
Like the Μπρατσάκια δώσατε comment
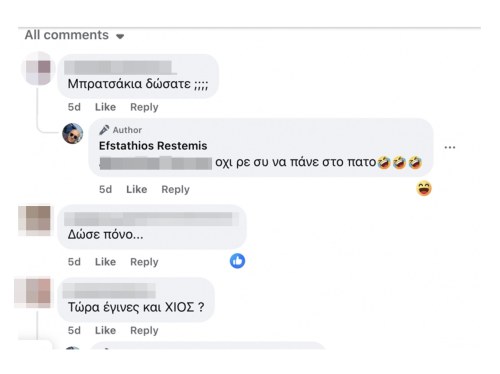point(105,107)
